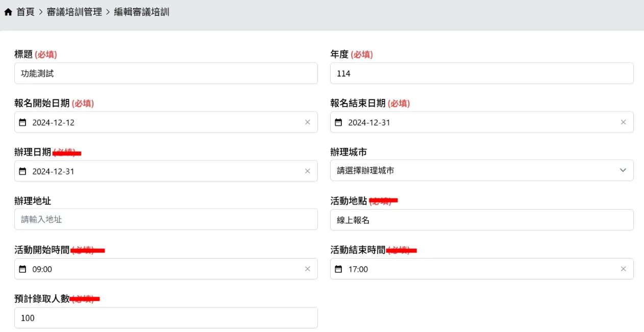The width and height of the screenshot is (644, 332).
Task: Click the 預計錄取人數 input field
Action: pos(166,318)
